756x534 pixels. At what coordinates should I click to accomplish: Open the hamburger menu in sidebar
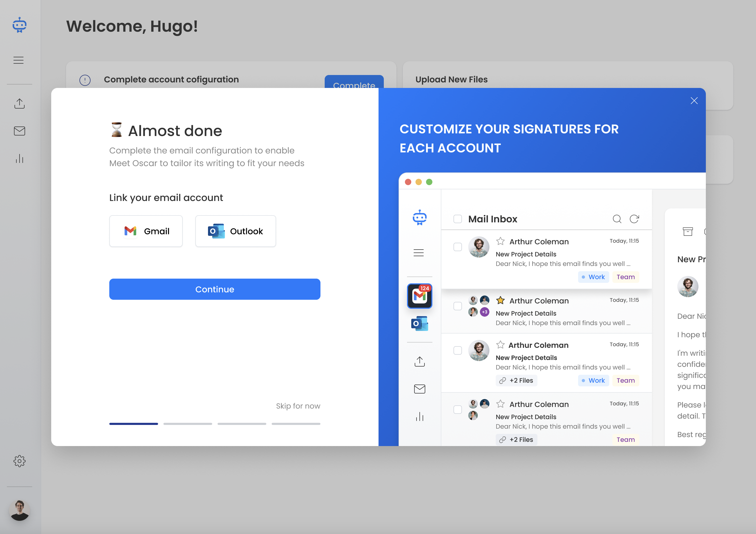point(18,60)
